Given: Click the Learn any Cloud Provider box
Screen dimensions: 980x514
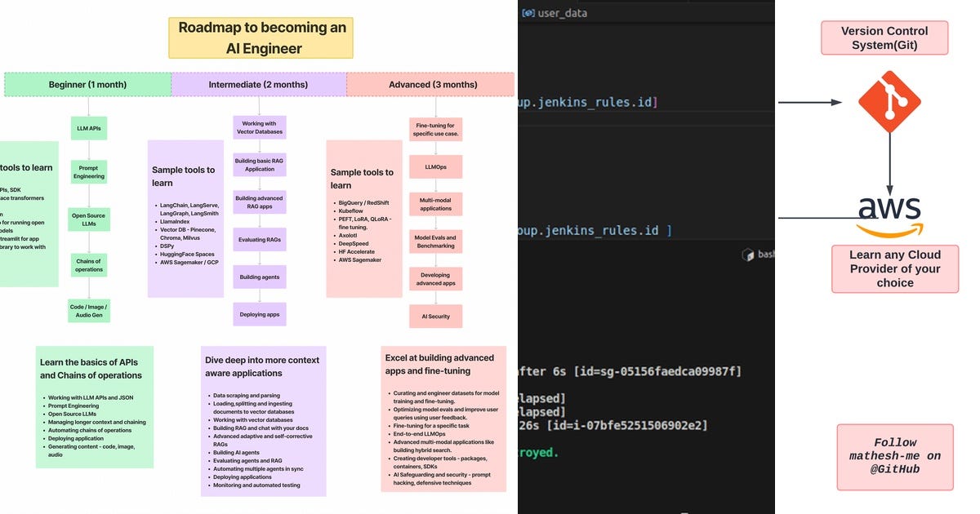Looking at the screenshot, I should (895, 268).
